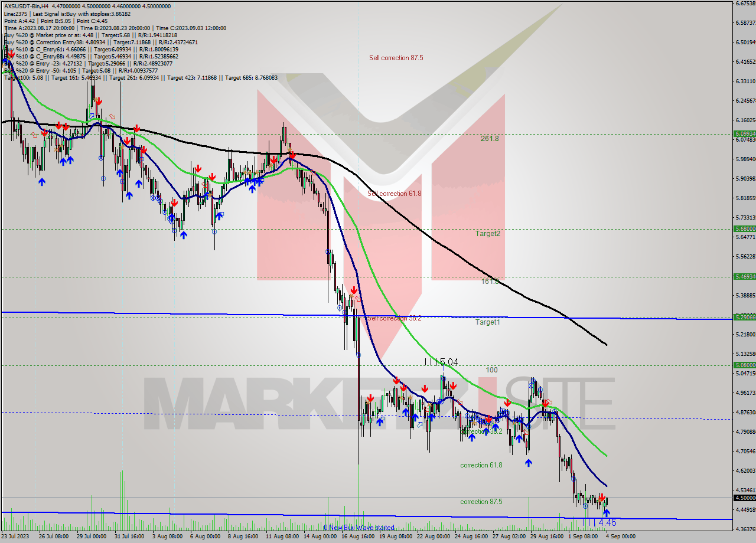This screenshot has width=756, height=543.
Task: Click the current price tag 4.50000
Action: 744,498
